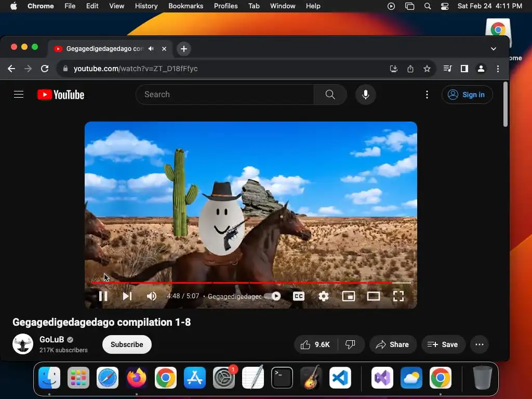The width and height of the screenshot is (532, 399).
Task: Focus the YouTube Search field
Action: 225,95
